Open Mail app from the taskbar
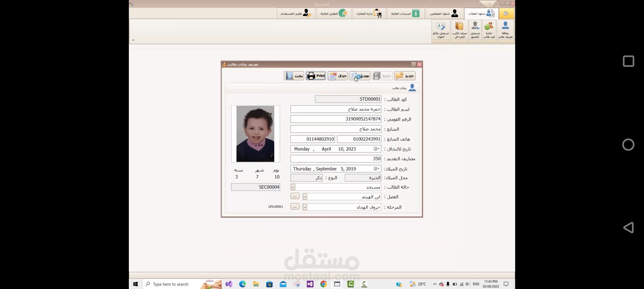The image size is (644, 289). (x=283, y=284)
